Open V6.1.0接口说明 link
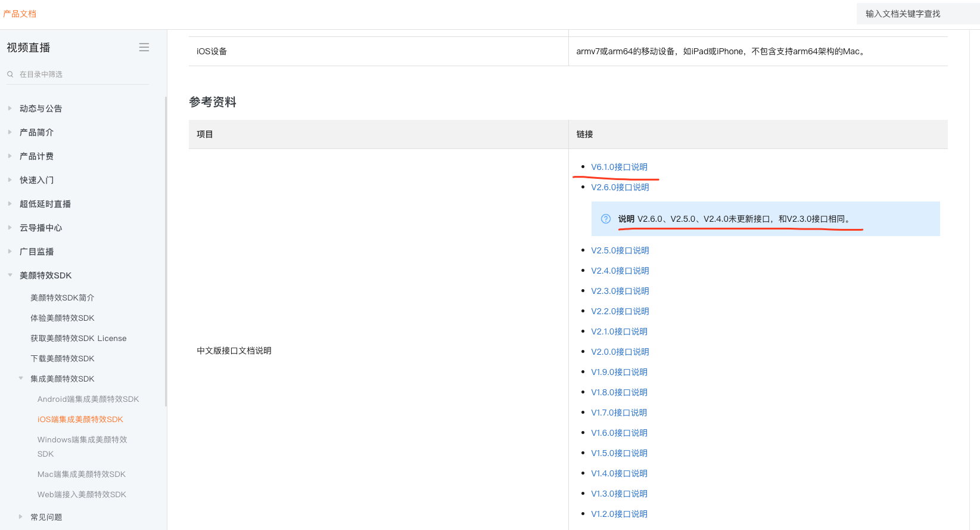This screenshot has height=530, width=980. pyautogui.click(x=619, y=167)
